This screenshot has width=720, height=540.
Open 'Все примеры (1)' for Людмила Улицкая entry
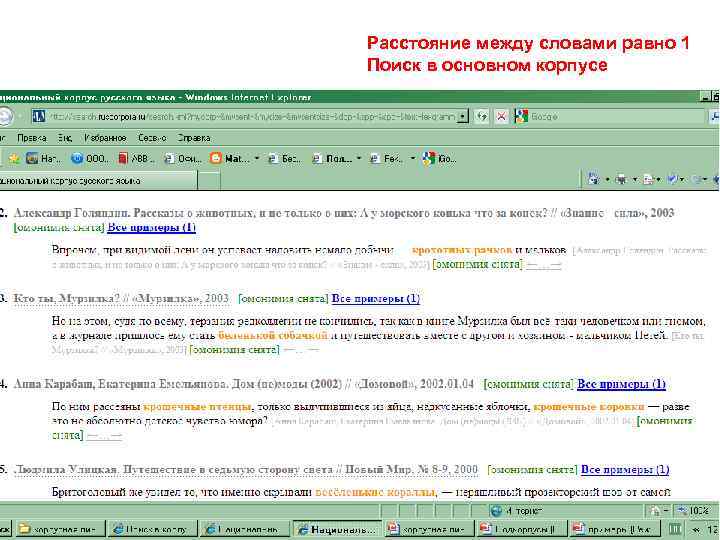(x=625, y=470)
